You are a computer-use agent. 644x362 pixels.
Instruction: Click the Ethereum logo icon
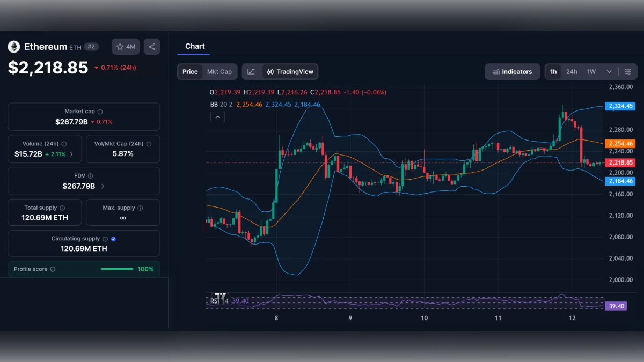click(x=13, y=46)
